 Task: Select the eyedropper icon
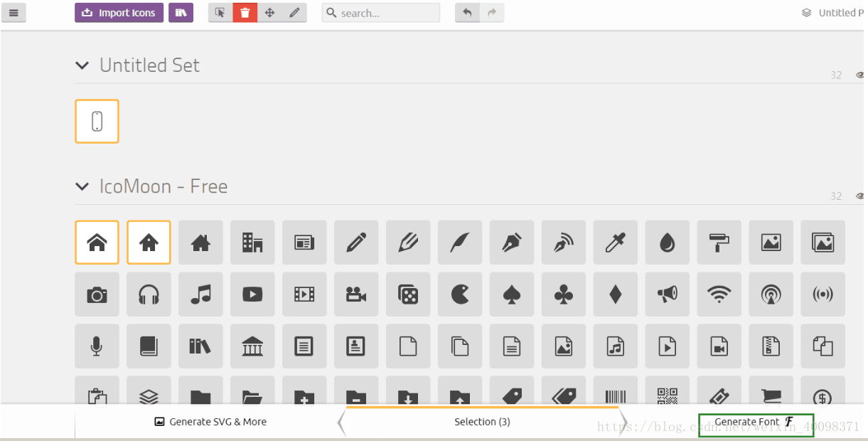(616, 243)
